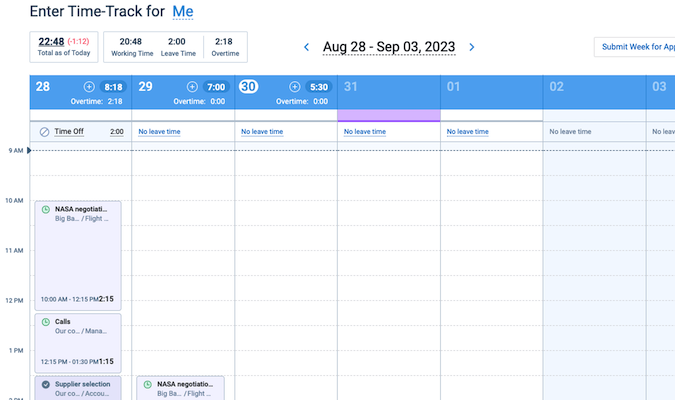Open the Aug 28 - Sep 03, 2023 date picker
This screenshot has height=400, width=675.
pyautogui.click(x=389, y=47)
